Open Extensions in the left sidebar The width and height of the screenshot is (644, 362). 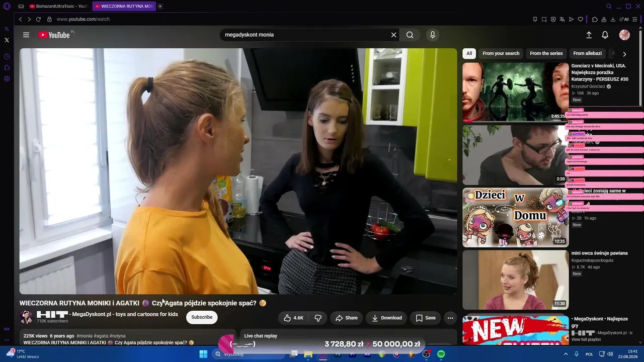[x=7, y=67]
